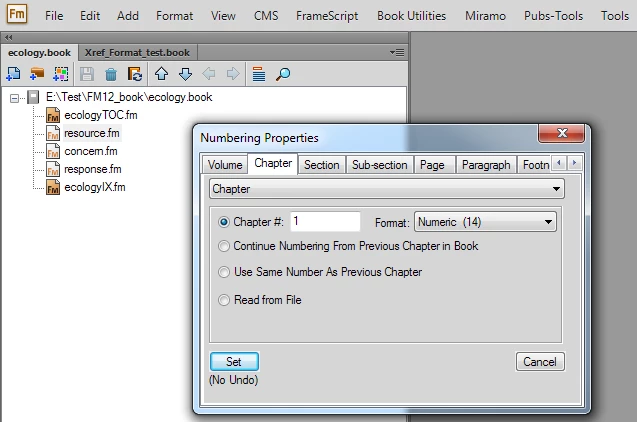The image size is (637, 422).
Task: Select concern.fm in the book tree
Action: click(x=91, y=151)
